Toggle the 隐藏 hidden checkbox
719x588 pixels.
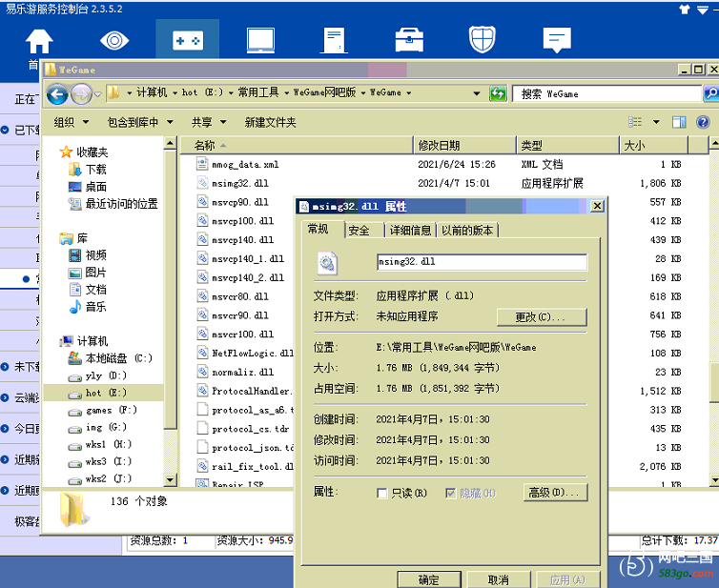(450, 493)
